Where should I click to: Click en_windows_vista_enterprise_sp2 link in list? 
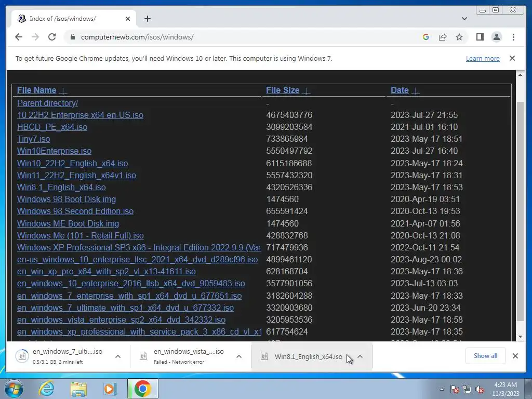(x=121, y=320)
